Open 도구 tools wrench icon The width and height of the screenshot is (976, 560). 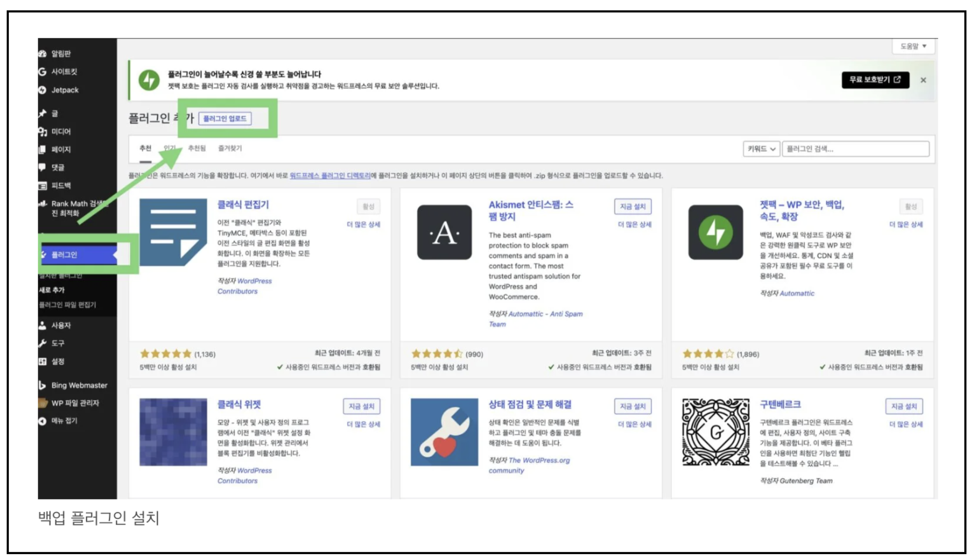point(42,343)
